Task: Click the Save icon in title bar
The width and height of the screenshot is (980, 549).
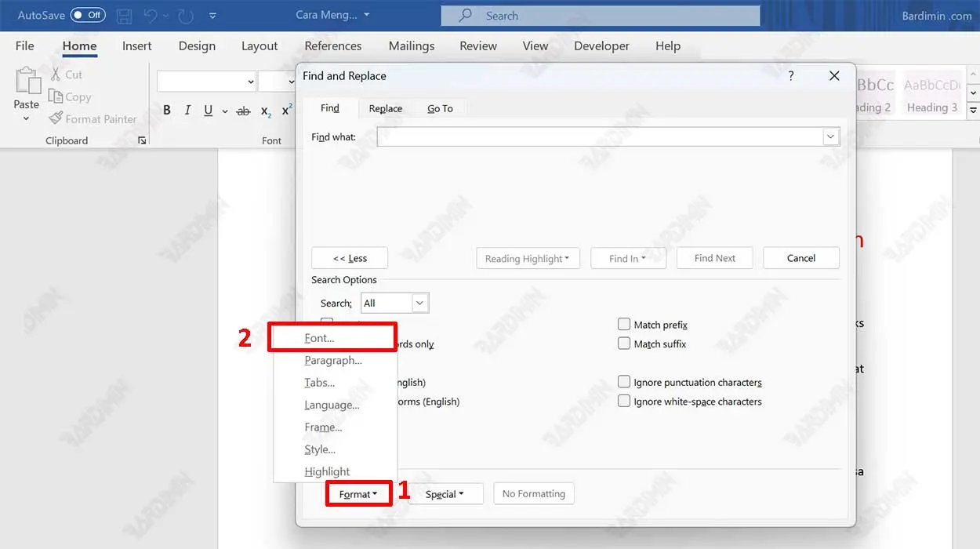Action: click(x=124, y=16)
